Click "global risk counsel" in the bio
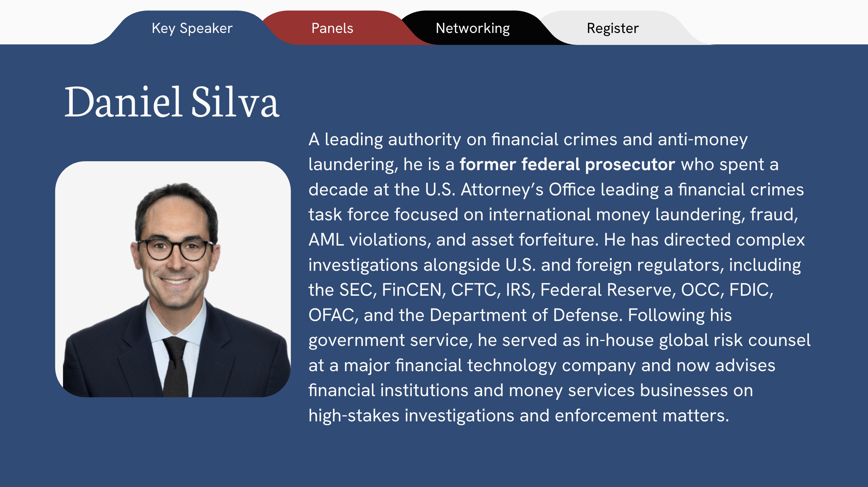The height and width of the screenshot is (487, 868). point(735,340)
